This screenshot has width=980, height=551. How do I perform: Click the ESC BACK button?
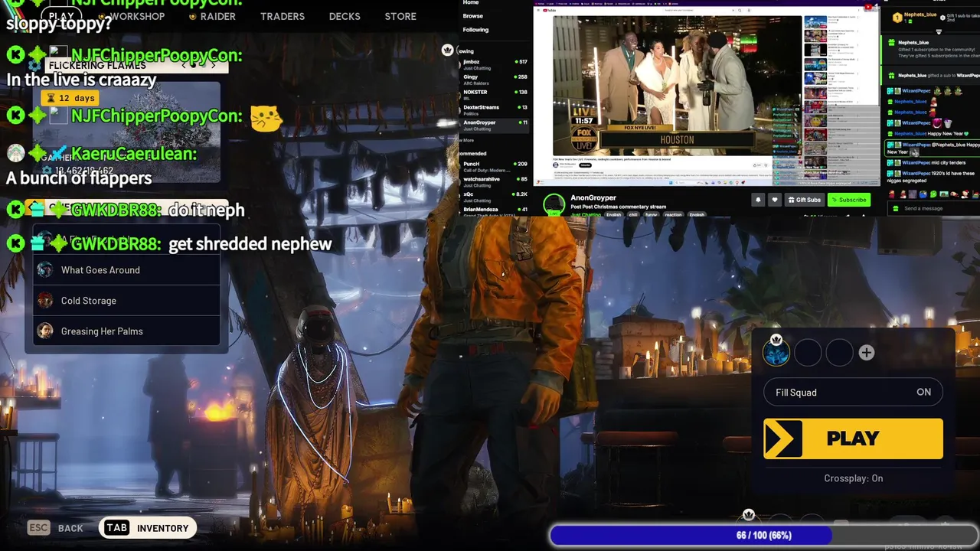55,528
